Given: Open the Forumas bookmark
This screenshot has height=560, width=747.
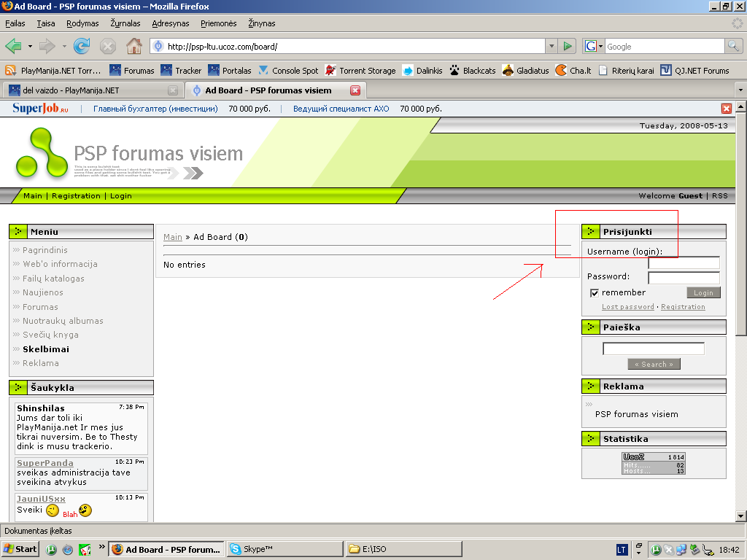Looking at the screenshot, I should click(132, 71).
